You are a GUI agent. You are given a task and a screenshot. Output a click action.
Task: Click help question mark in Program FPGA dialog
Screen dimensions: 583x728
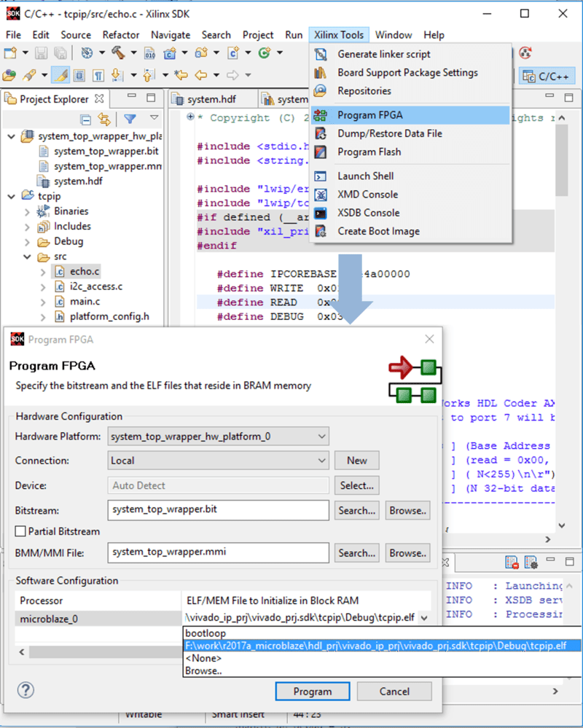26,690
